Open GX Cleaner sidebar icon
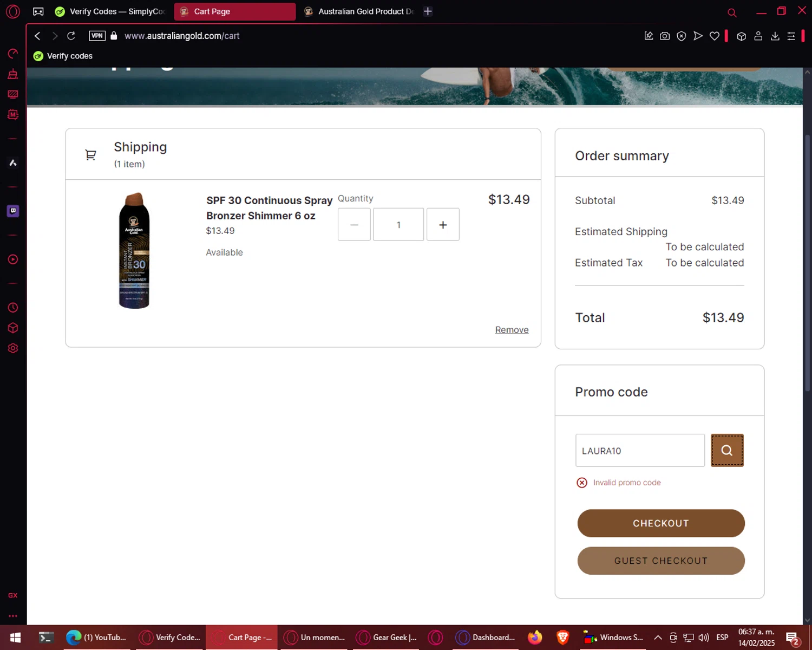 point(13,74)
